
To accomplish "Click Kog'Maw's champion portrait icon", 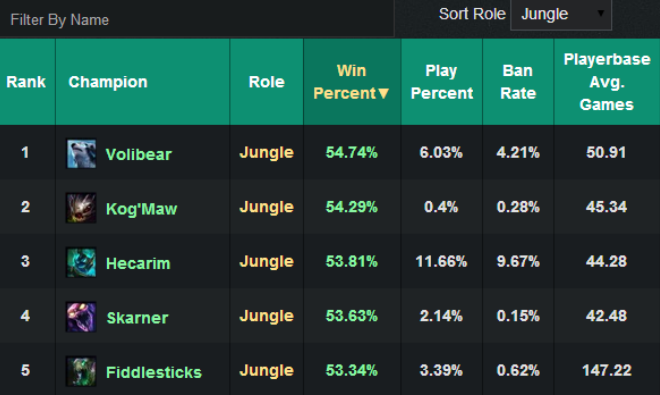I will click(81, 208).
